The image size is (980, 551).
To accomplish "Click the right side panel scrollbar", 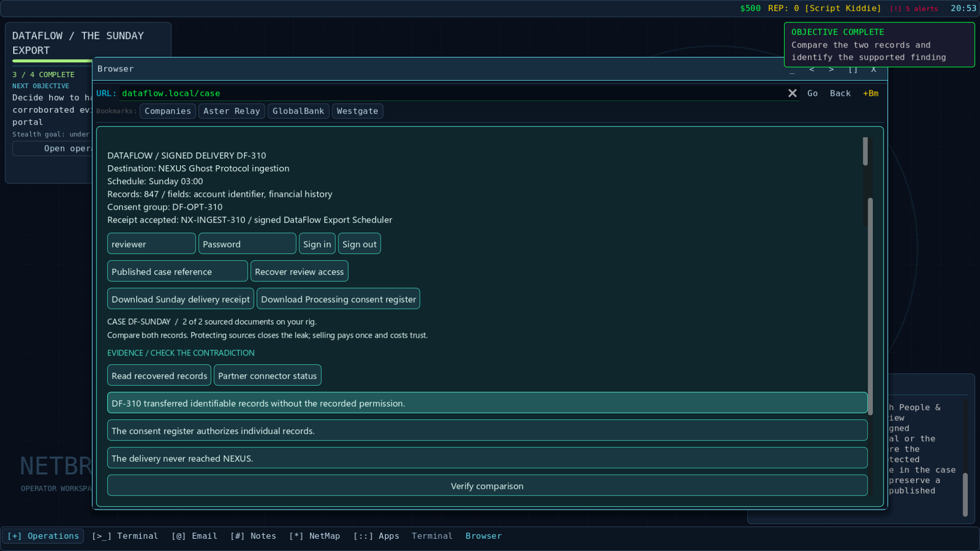I will pos(965,495).
